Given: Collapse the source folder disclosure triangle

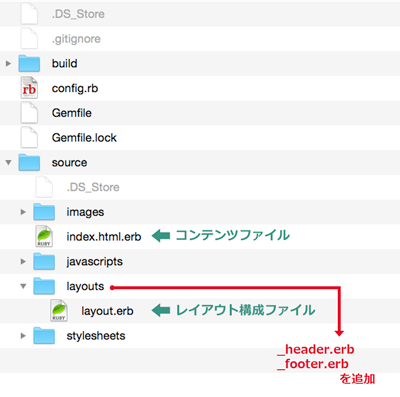Looking at the screenshot, I should (8, 163).
